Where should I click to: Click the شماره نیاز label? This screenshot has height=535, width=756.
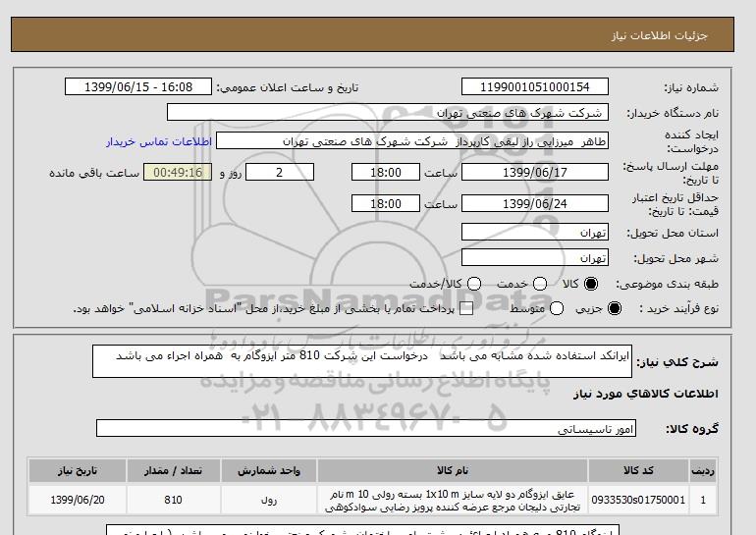point(691,87)
